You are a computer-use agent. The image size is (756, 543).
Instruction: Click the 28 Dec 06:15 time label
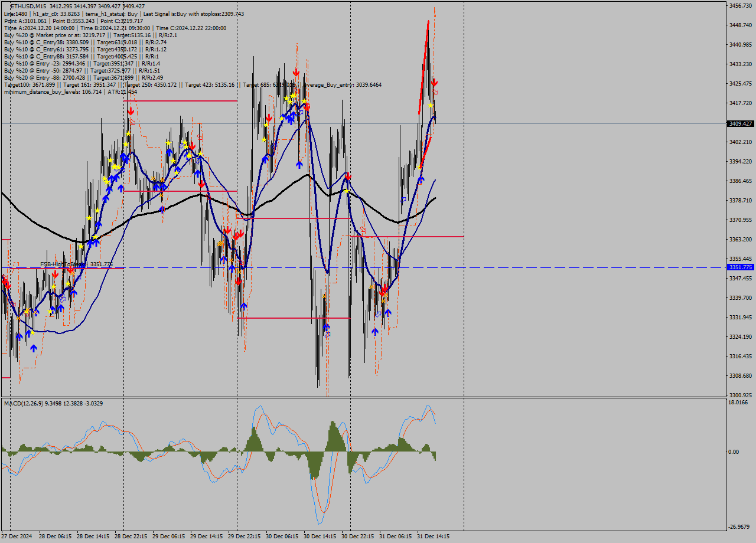coord(55,537)
